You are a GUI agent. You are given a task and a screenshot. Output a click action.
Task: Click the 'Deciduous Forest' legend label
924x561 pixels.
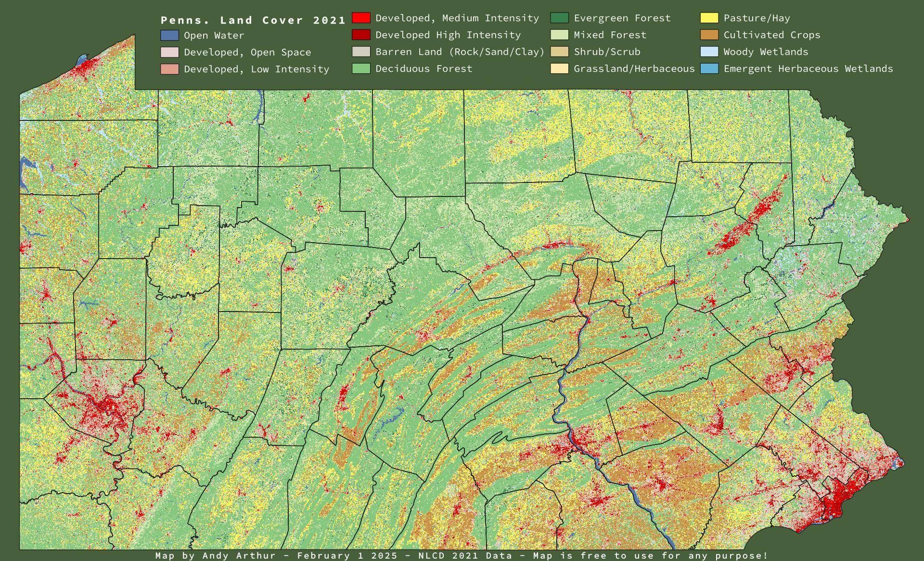[x=424, y=68]
